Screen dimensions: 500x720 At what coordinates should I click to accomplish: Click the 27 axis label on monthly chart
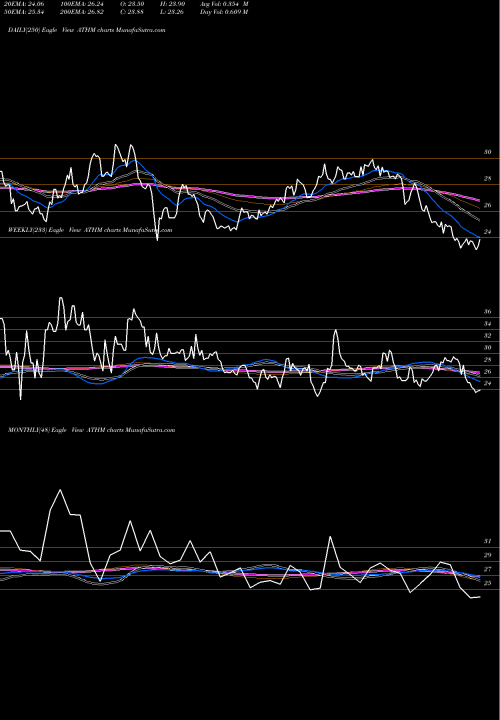[x=487, y=569]
